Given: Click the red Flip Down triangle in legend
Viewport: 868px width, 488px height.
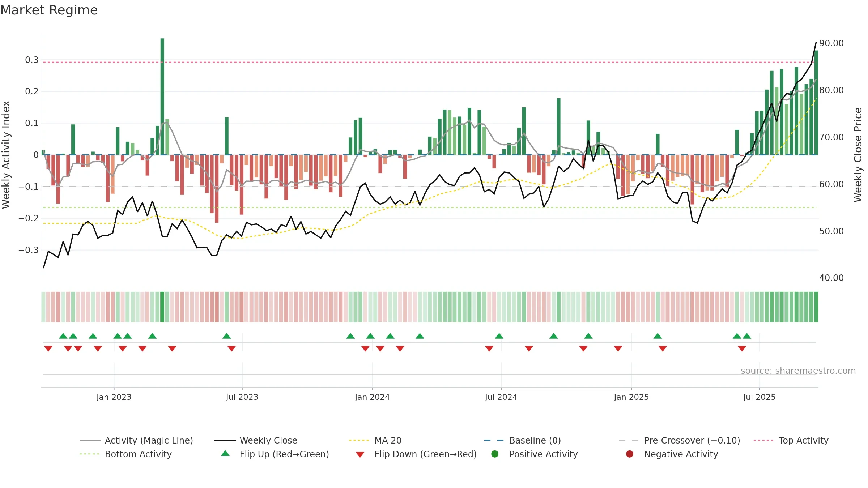Looking at the screenshot, I should [x=360, y=454].
